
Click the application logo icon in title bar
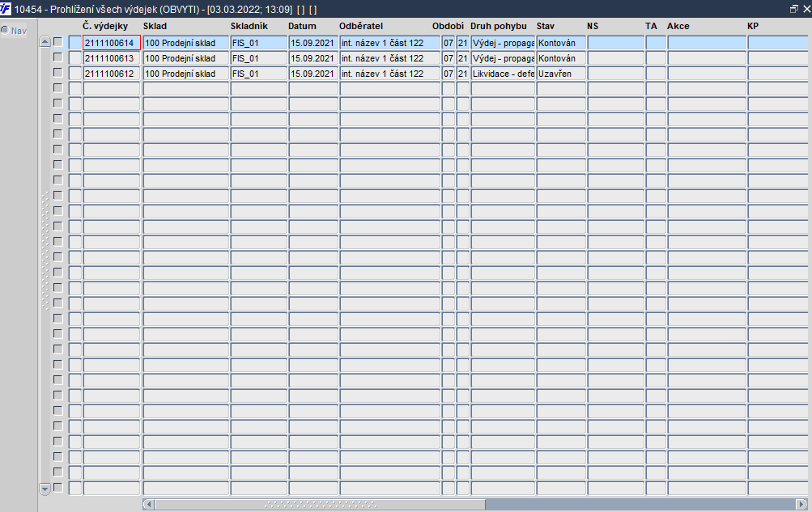[x=6, y=9]
